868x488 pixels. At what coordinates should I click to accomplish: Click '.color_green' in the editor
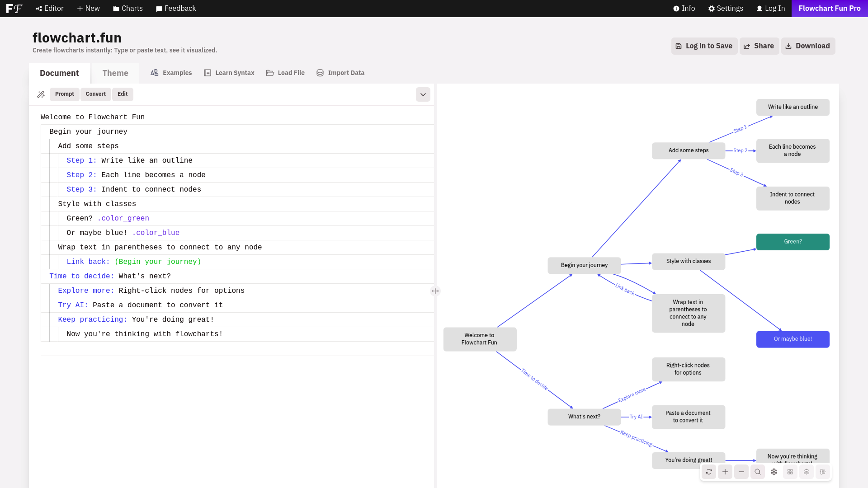pos(123,219)
